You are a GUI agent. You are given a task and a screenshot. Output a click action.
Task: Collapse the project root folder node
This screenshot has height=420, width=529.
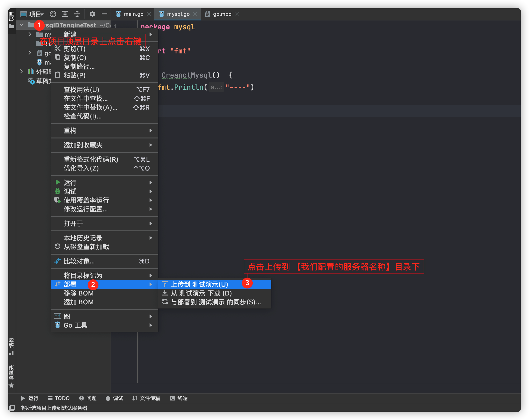click(x=22, y=25)
